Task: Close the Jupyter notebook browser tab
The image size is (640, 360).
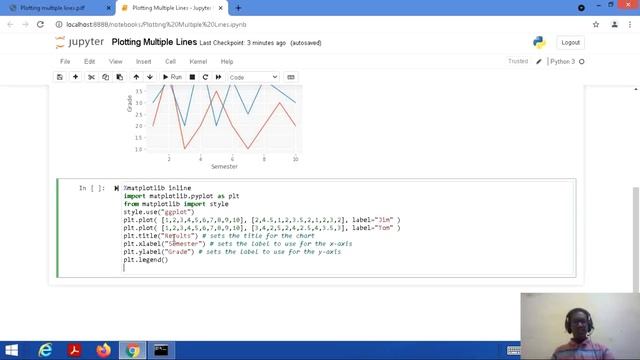Action: coord(220,8)
